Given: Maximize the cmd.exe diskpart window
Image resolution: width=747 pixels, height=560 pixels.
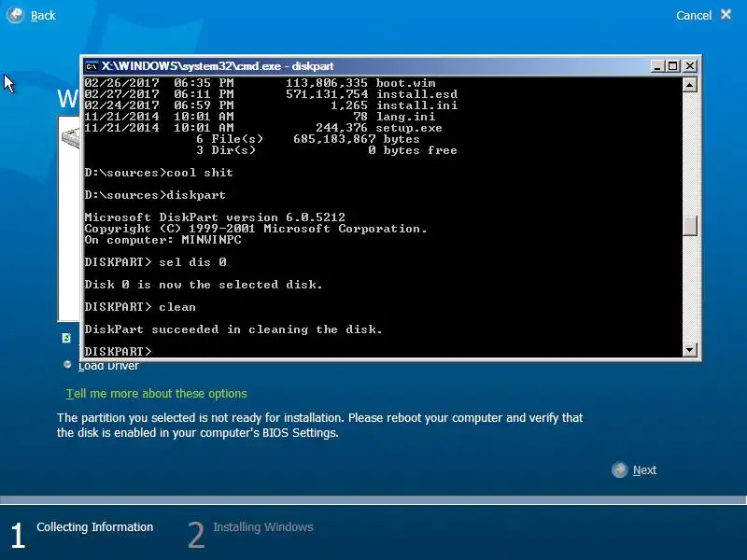Looking at the screenshot, I should [672, 66].
